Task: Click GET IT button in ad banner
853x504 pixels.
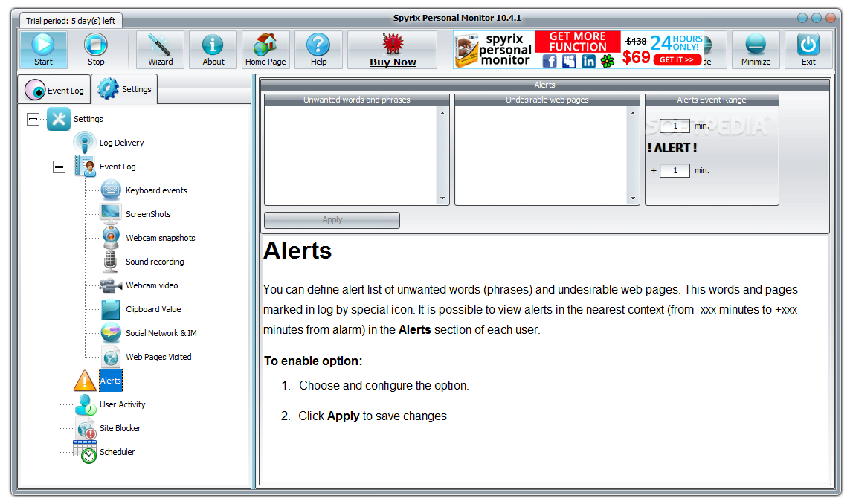Action: tap(677, 59)
